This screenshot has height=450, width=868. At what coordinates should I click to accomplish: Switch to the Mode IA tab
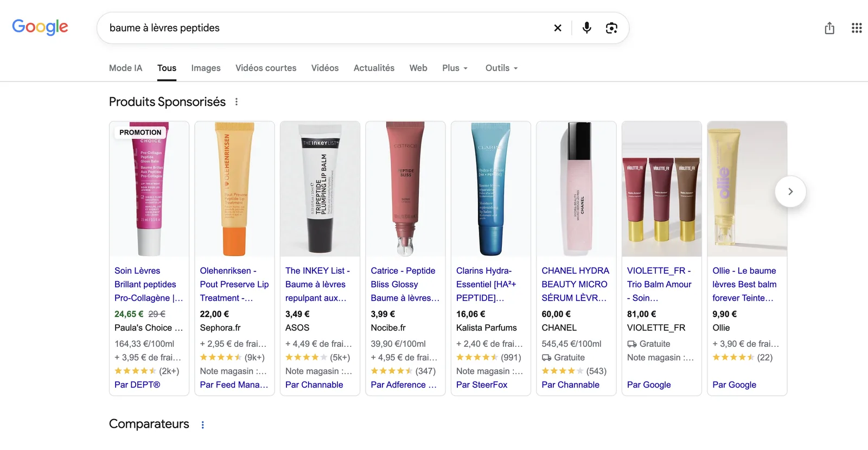125,68
